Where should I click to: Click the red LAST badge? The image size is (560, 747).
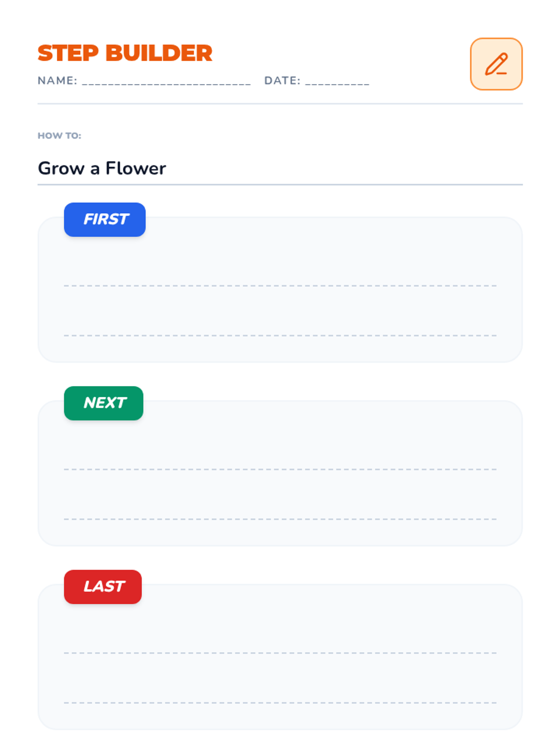pos(103,587)
